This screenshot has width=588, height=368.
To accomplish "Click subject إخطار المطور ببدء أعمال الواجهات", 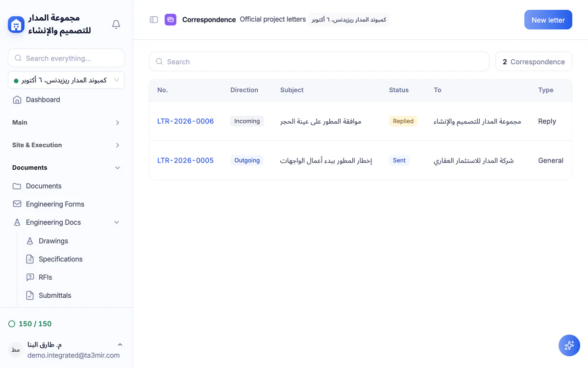I will pos(326,160).
